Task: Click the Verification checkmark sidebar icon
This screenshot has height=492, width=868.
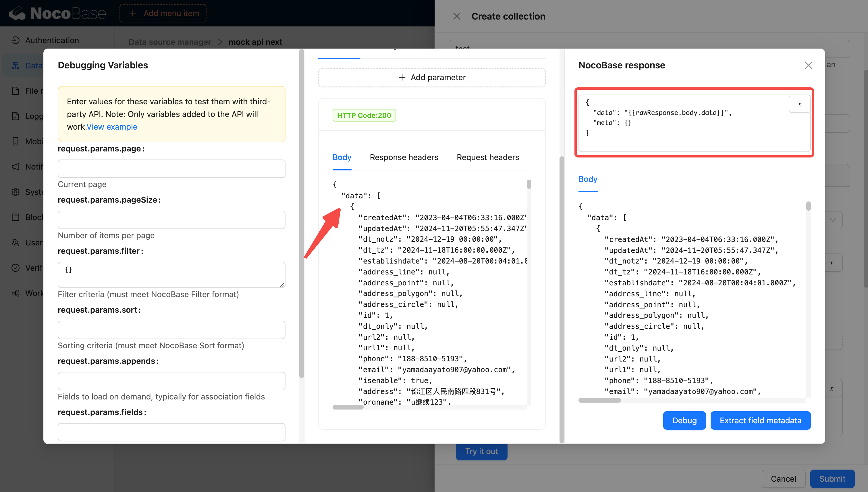Action: [x=16, y=268]
